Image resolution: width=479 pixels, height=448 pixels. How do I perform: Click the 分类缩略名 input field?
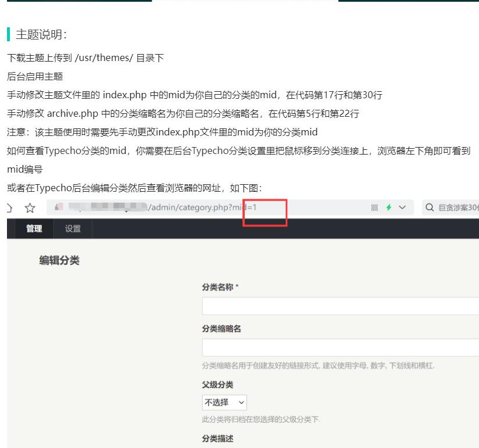[340, 347]
